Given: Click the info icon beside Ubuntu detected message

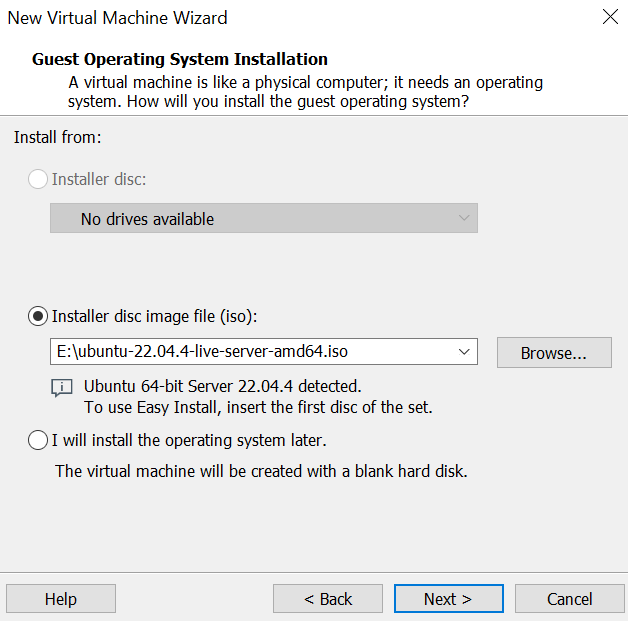Looking at the screenshot, I should click(62, 388).
